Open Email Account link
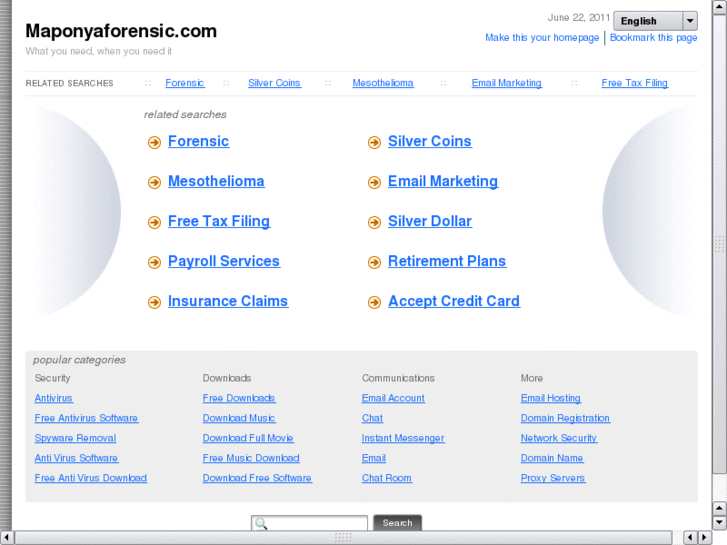 point(393,398)
